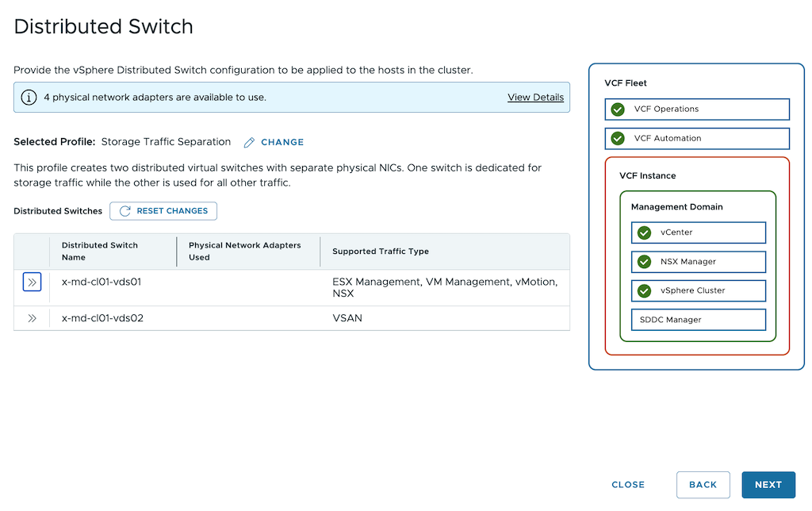This screenshot has height=511, width=812.
Task: Click the Selected Profile label
Action: [x=55, y=142]
